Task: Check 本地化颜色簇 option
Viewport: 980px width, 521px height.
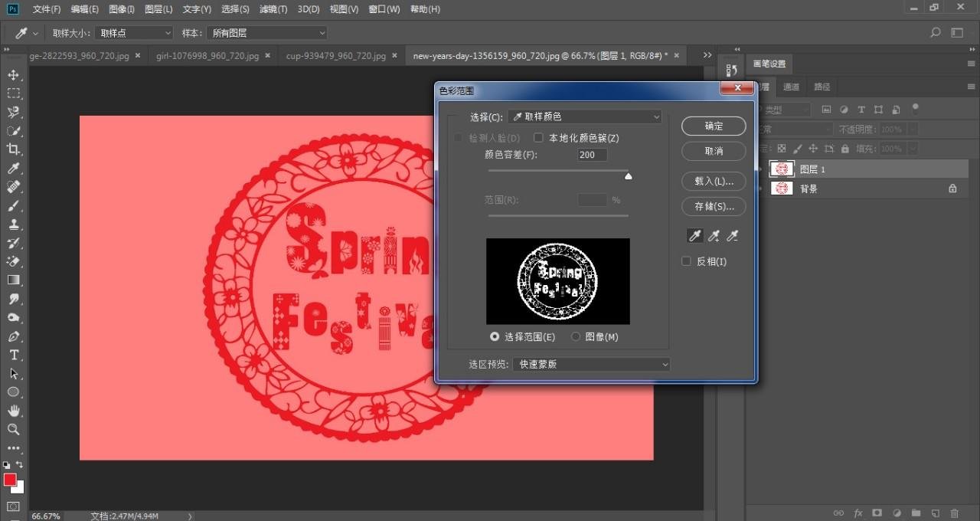Action: [538, 137]
